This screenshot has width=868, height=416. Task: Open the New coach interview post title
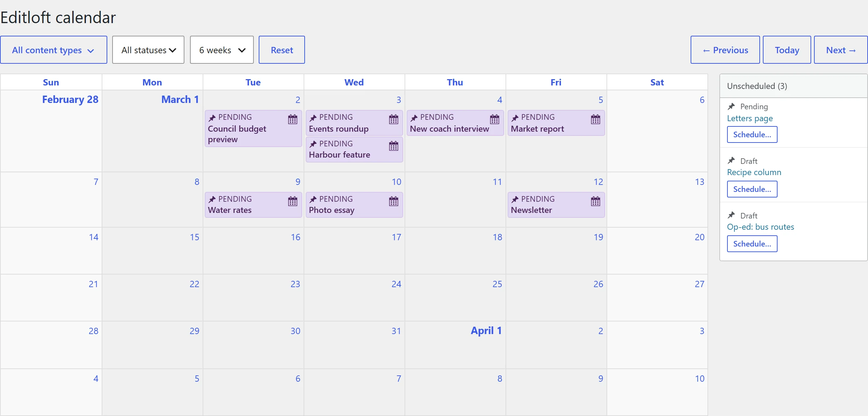(x=449, y=129)
